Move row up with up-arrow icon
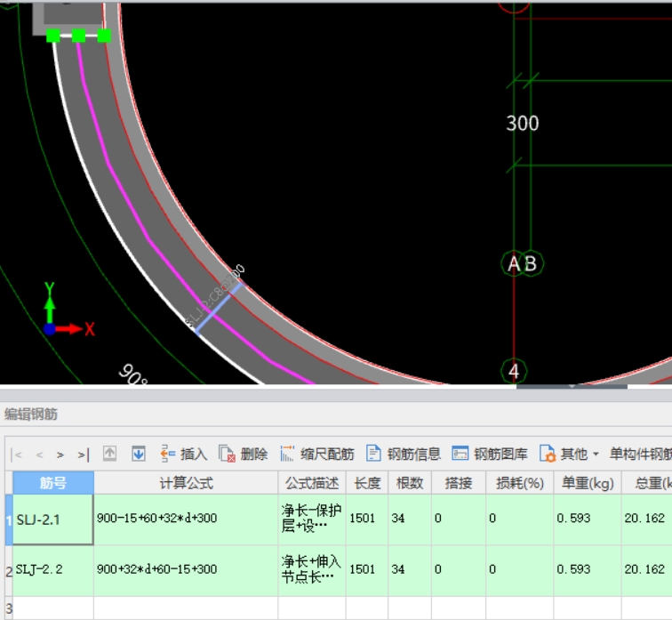Viewport: 672px width, 620px height. coord(109,454)
